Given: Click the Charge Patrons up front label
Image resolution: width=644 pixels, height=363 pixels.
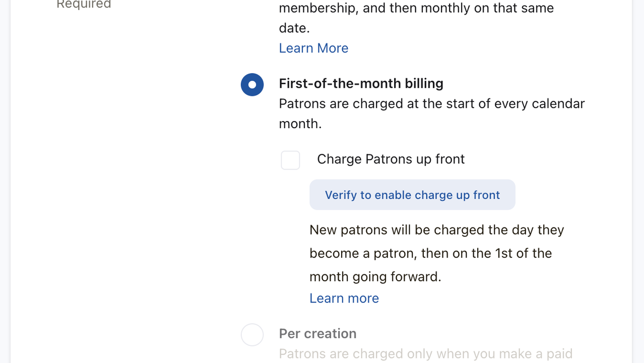Looking at the screenshot, I should click(x=391, y=159).
